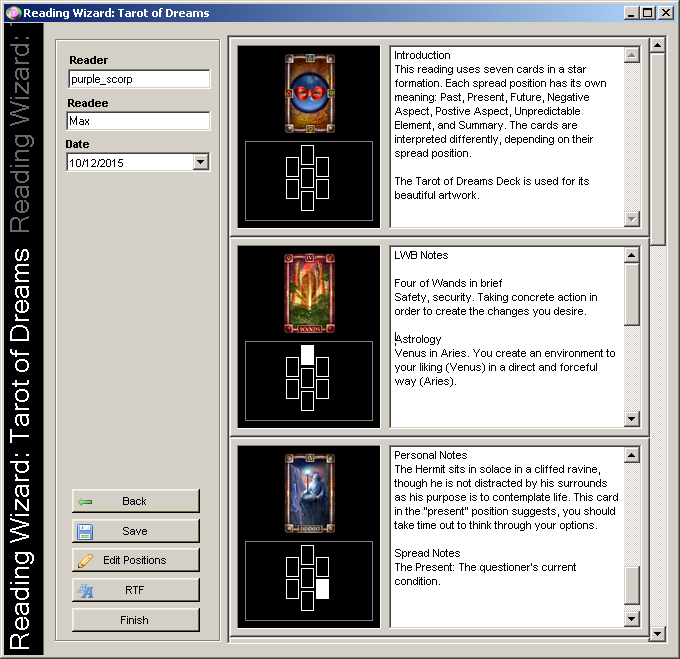Image resolution: width=680 pixels, height=659 pixels.
Task: Click scroll down arrow in LWB Notes text box
Action: tap(632, 418)
